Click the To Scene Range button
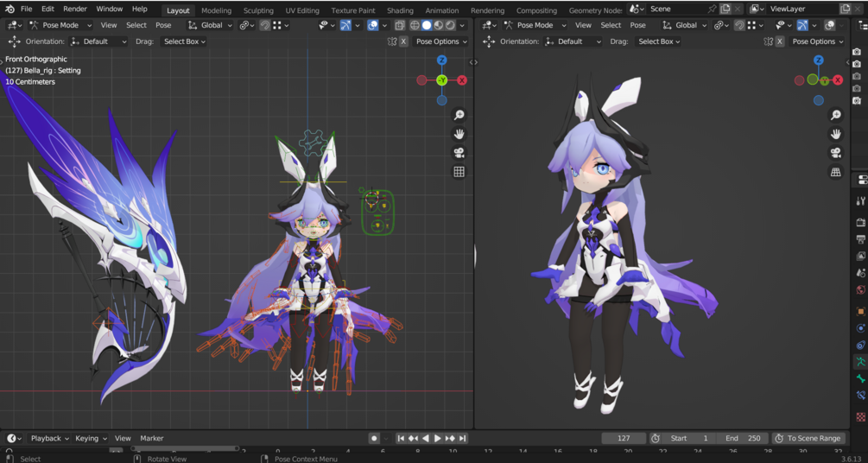This screenshot has width=868, height=463. (808, 438)
